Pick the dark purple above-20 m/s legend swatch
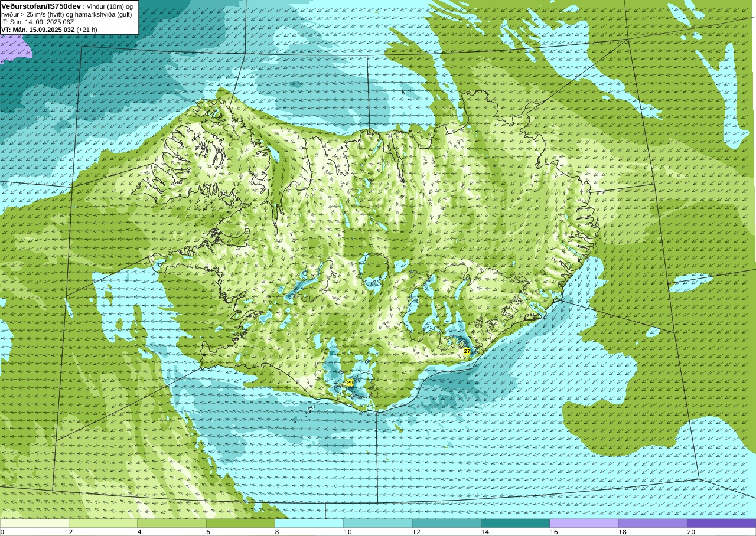 (x=721, y=523)
